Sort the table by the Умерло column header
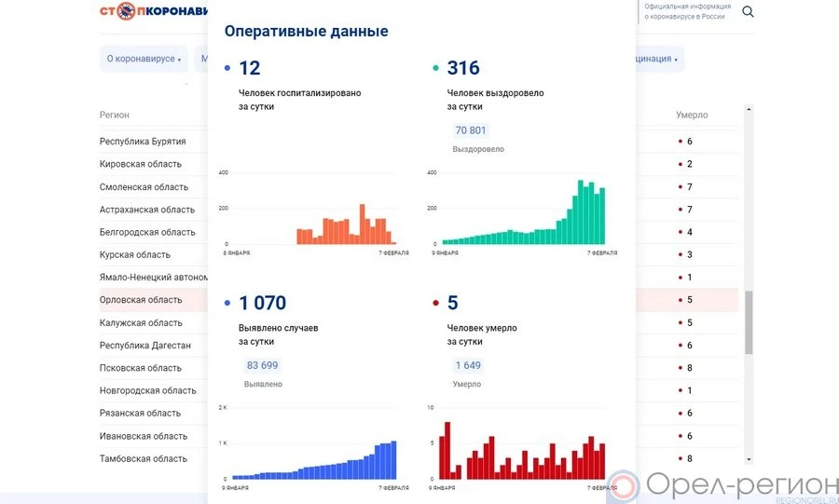 692,116
